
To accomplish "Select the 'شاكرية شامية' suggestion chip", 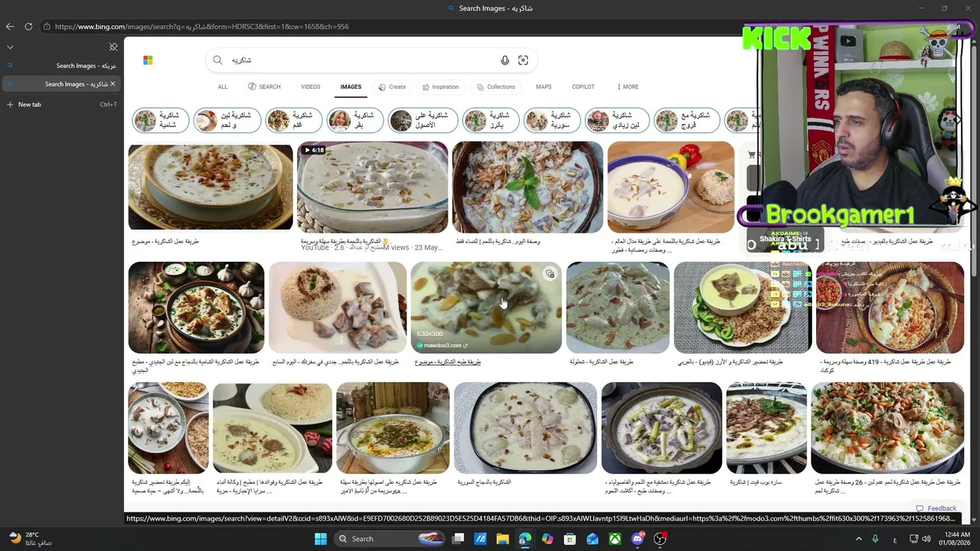I will 160,120.
